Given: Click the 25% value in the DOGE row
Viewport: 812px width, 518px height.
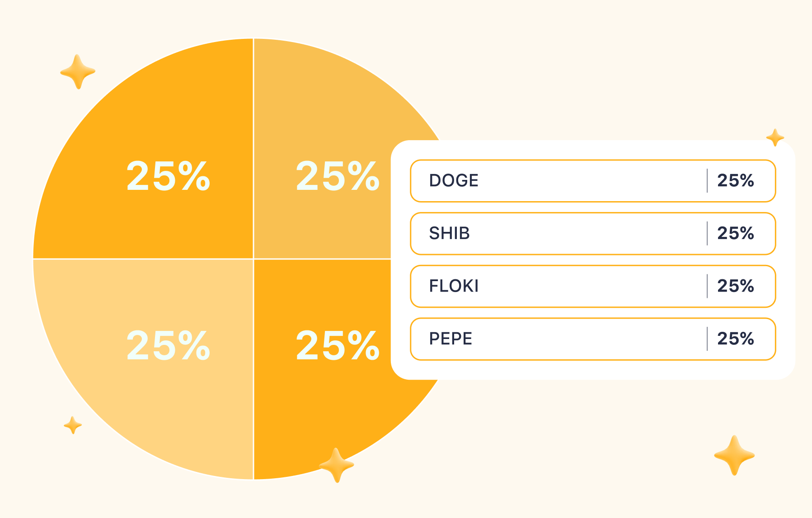Looking at the screenshot, I should click(736, 181).
